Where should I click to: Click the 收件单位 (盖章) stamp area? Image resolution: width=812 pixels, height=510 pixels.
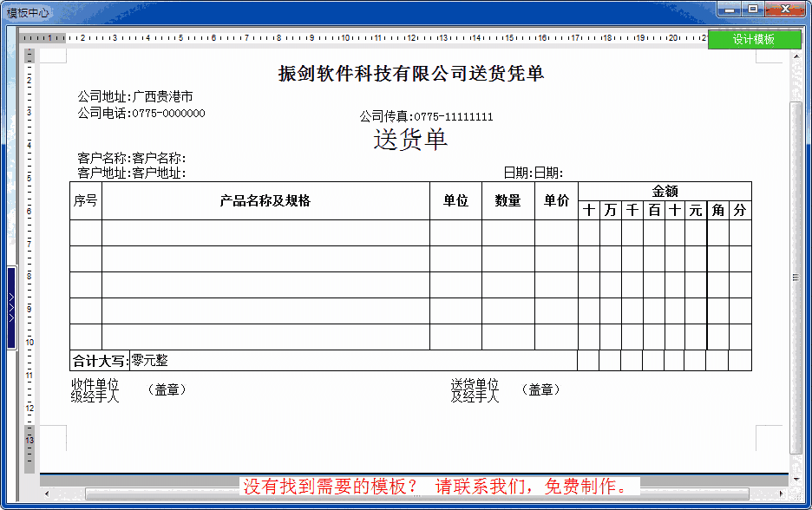pyautogui.click(x=121, y=386)
